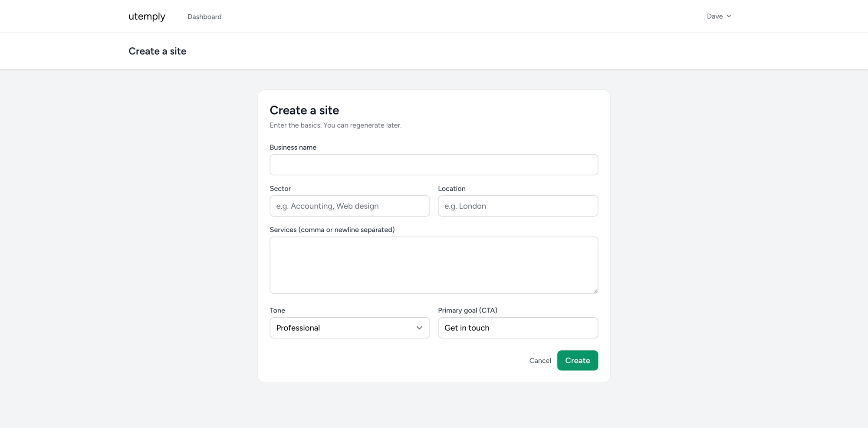Expand the Dave user menu
The width and height of the screenshot is (868, 428).
718,16
